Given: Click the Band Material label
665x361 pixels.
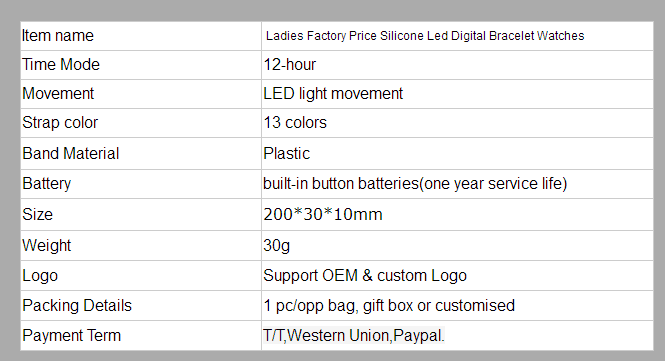Looking at the screenshot, I should [x=71, y=154].
